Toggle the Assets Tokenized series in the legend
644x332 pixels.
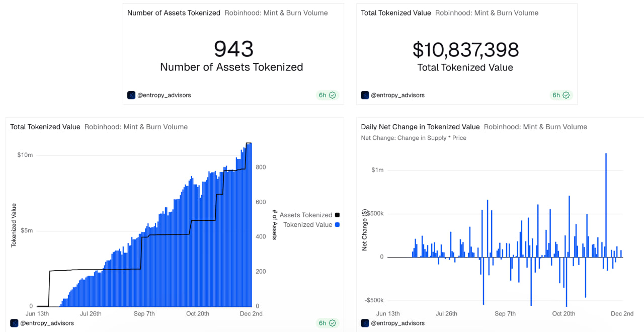(x=305, y=215)
